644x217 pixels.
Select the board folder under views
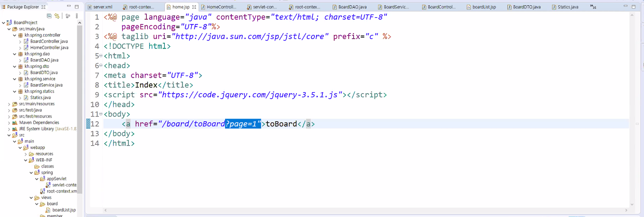52,203
